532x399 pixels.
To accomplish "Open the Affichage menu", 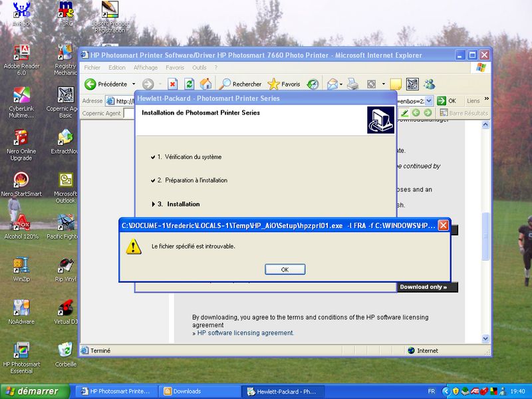I will coord(146,68).
